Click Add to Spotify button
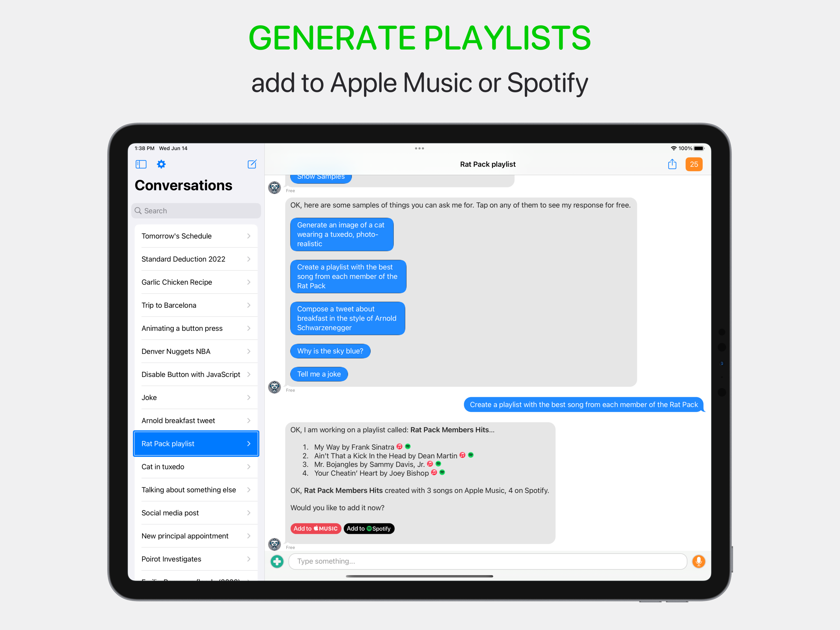The image size is (840, 630). (x=368, y=528)
